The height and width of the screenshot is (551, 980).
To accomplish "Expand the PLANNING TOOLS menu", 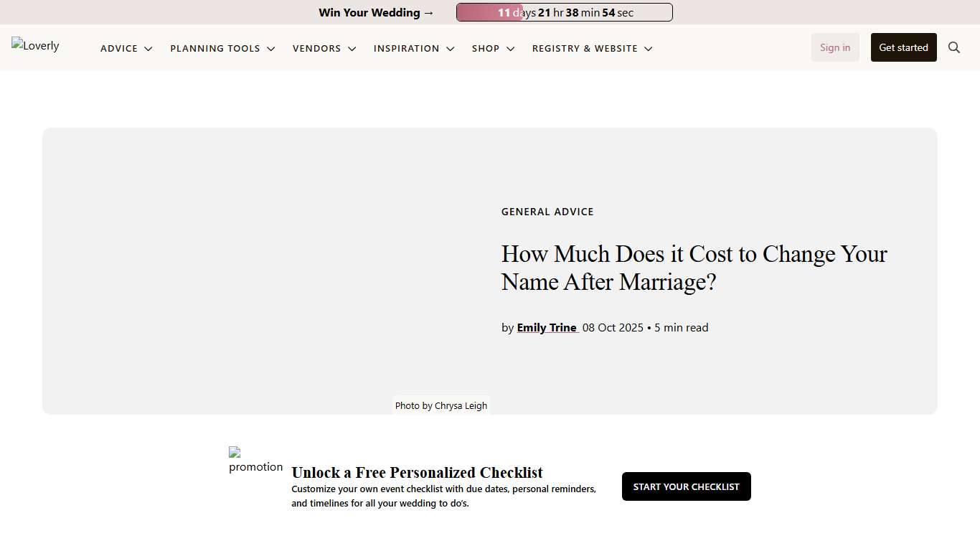I will coord(271,49).
